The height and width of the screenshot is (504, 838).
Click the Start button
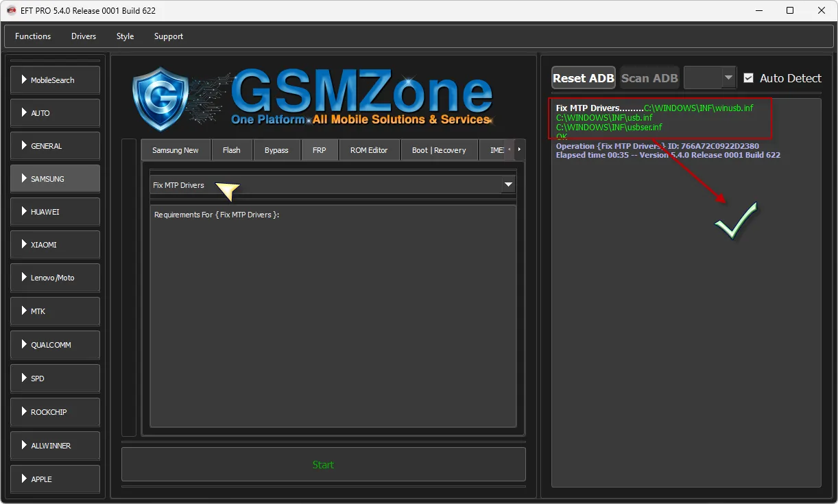(323, 465)
